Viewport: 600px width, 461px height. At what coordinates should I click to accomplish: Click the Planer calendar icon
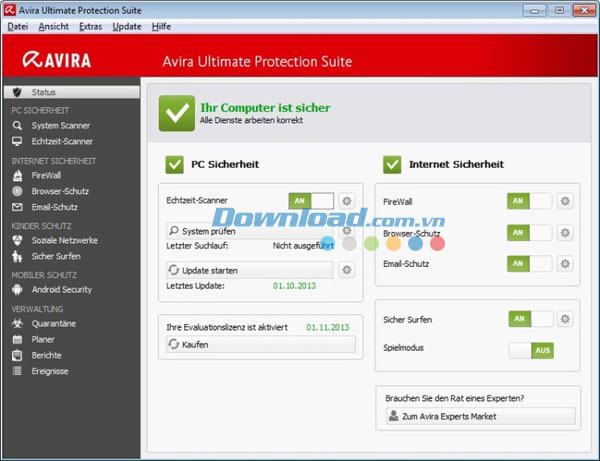[x=17, y=339]
